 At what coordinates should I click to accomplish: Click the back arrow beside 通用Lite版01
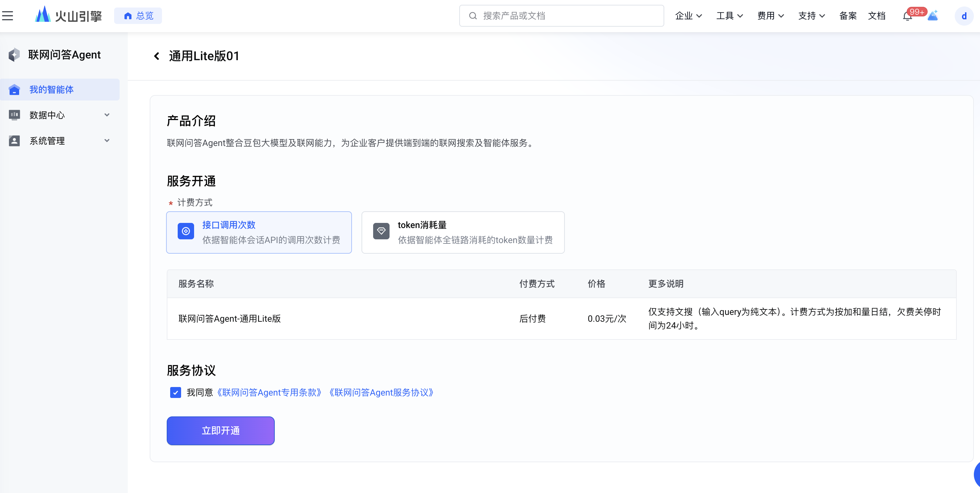tap(156, 56)
